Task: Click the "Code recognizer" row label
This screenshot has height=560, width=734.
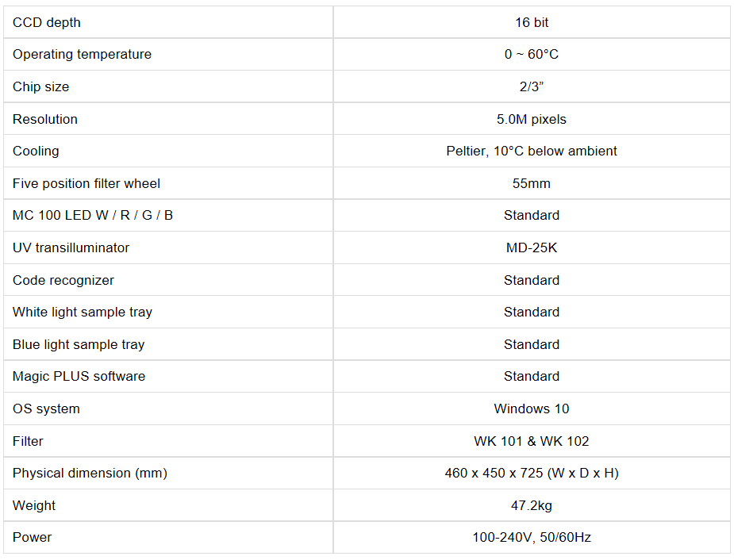Action: [x=63, y=280]
